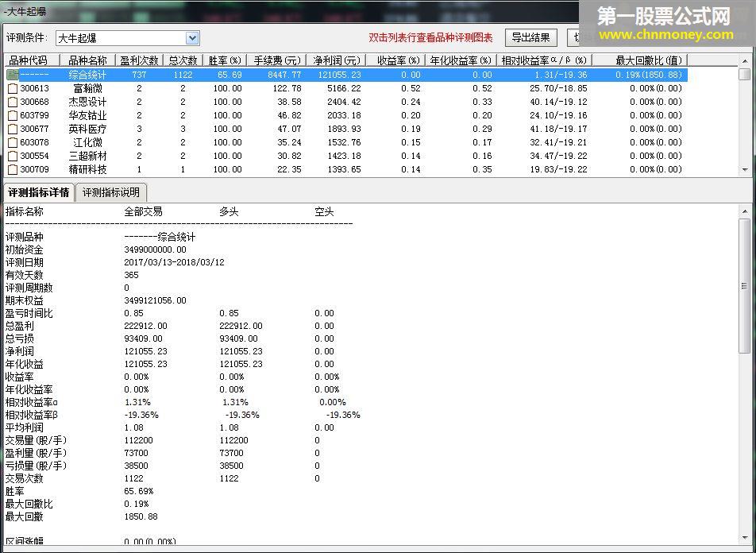Image resolution: width=756 pixels, height=553 pixels.
Task: Sort by 盈利次数 column header
Action: click(139, 60)
